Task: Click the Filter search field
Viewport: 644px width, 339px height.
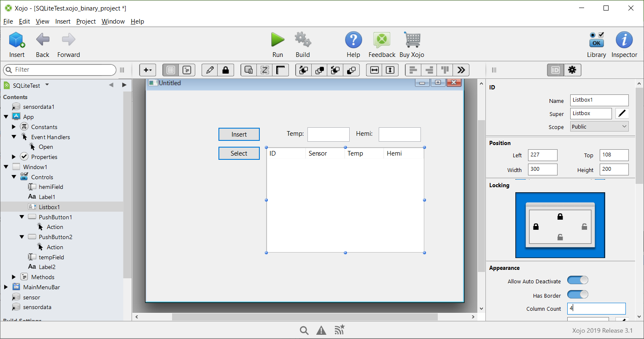Action: click(x=59, y=70)
